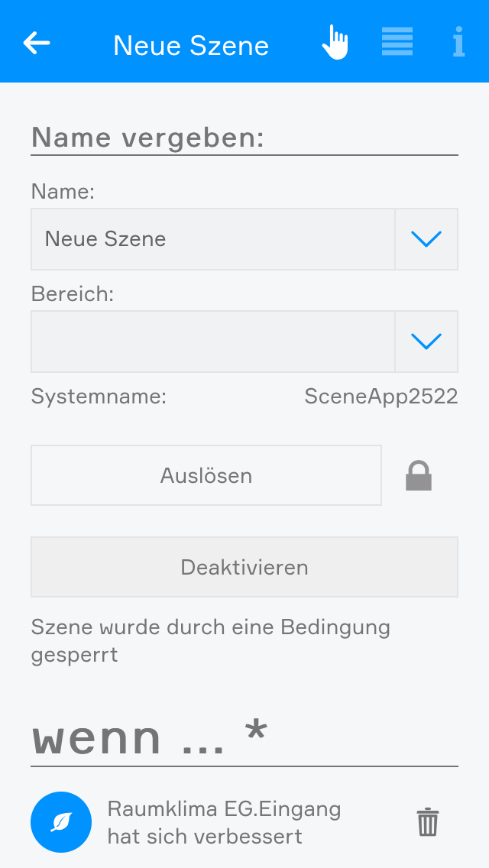Open the Bereich dropdown chevron

pos(426,342)
